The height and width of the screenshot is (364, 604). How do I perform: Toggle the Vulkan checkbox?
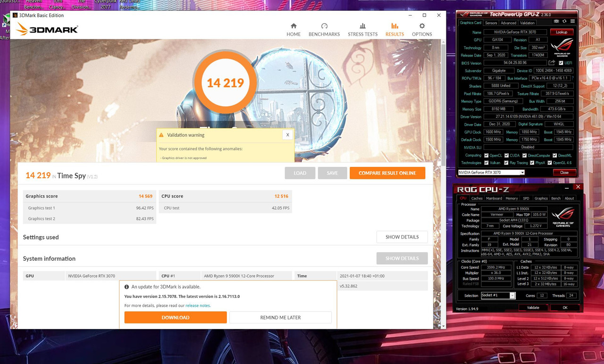coord(486,163)
